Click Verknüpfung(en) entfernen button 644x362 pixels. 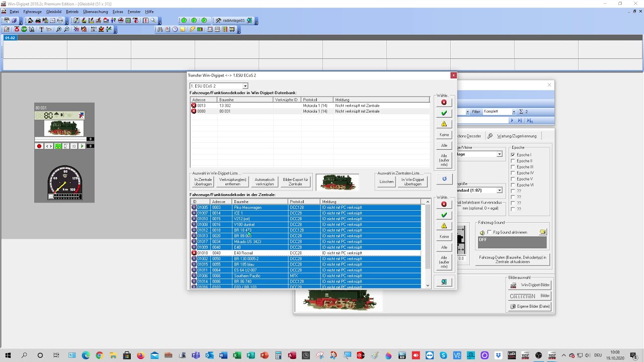pos(232,182)
